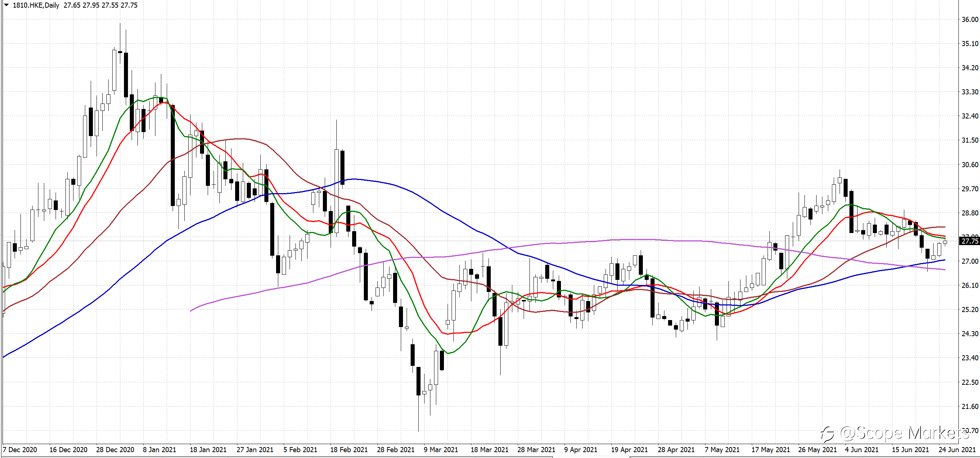Click the 24 Jun 2021 date label
Screen dimensions: 980x458
(x=957, y=450)
